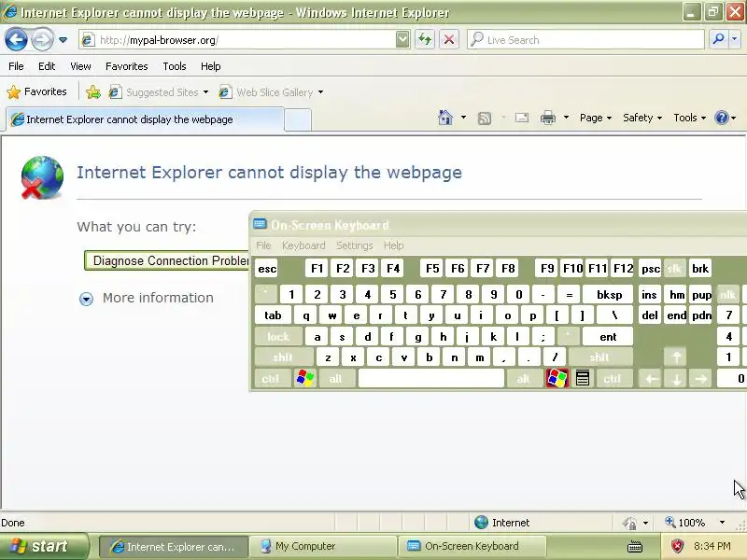Click the right Windows logo key

(557, 379)
